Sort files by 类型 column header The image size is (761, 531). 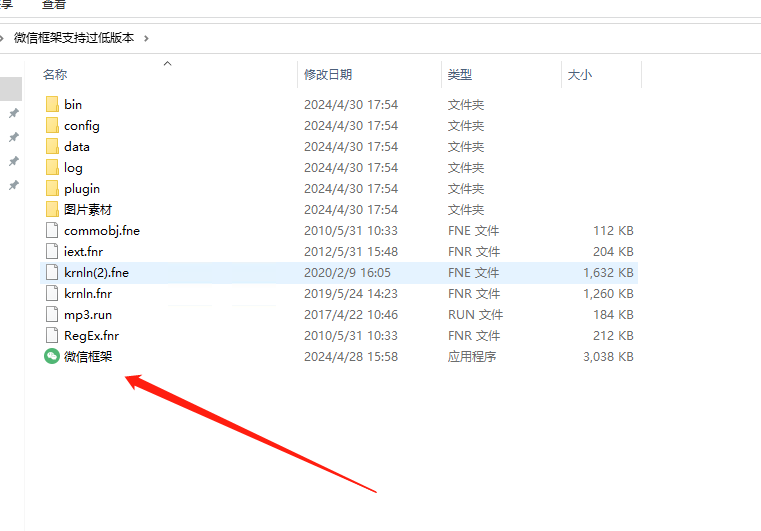point(460,75)
